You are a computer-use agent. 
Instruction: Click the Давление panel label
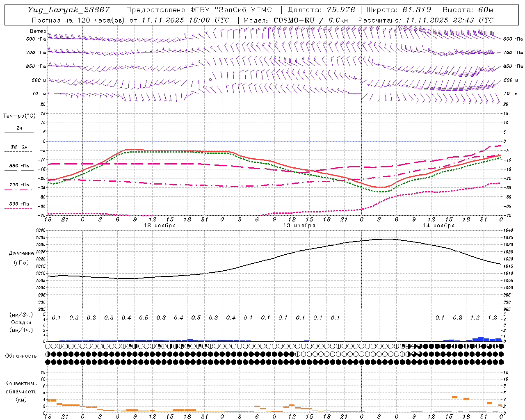pyautogui.click(x=21, y=253)
